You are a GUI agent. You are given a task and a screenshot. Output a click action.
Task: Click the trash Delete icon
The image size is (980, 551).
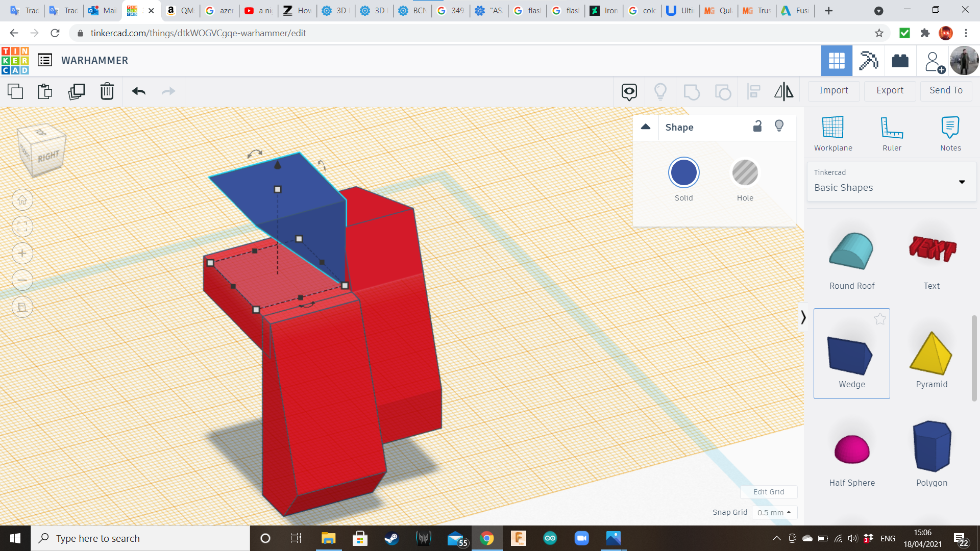(x=107, y=91)
